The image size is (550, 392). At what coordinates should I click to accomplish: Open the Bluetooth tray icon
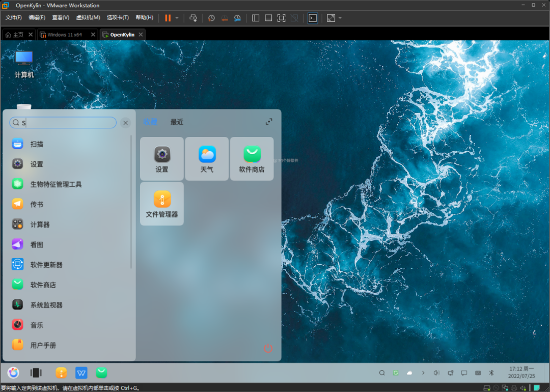491,373
